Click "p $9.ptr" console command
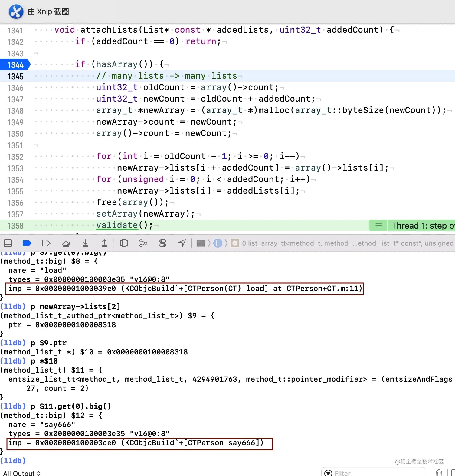The width and height of the screenshot is (455, 476). tap(48, 343)
